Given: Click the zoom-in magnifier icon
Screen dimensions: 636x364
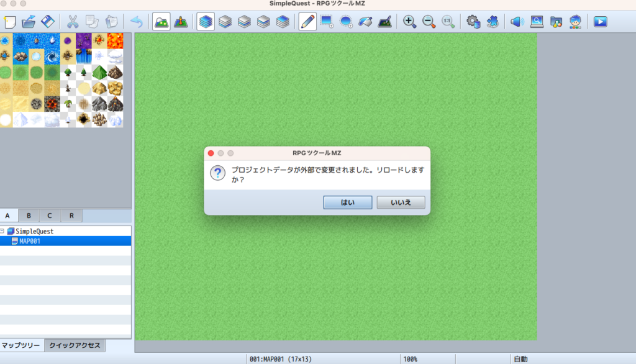Looking at the screenshot, I should point(409,22).
